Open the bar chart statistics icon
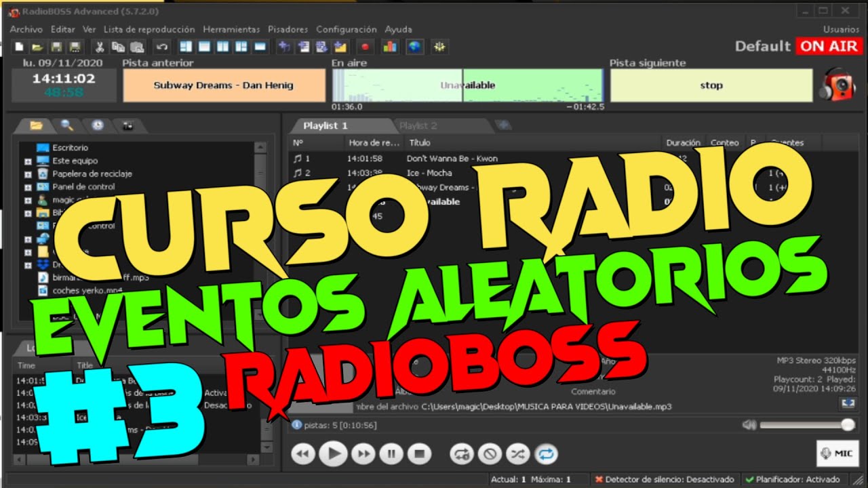 coord(390,47)
